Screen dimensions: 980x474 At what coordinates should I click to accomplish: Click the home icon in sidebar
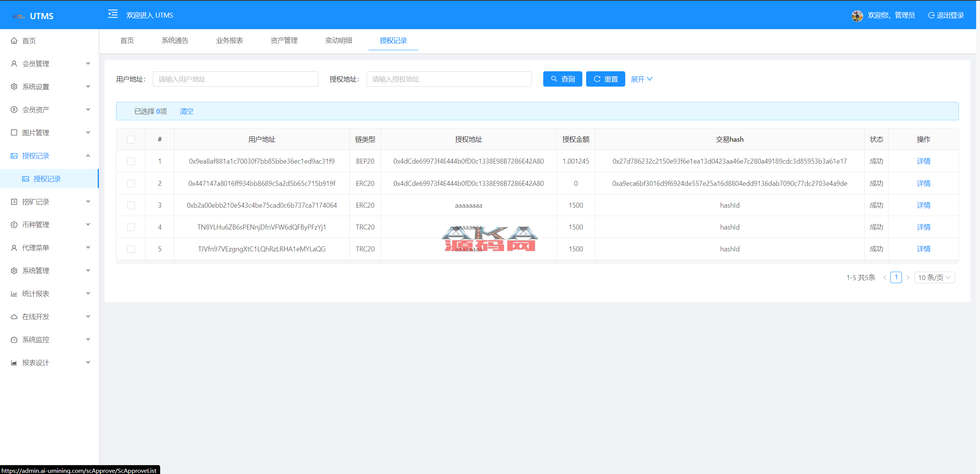pyautogui.click(x=14, y=41)
